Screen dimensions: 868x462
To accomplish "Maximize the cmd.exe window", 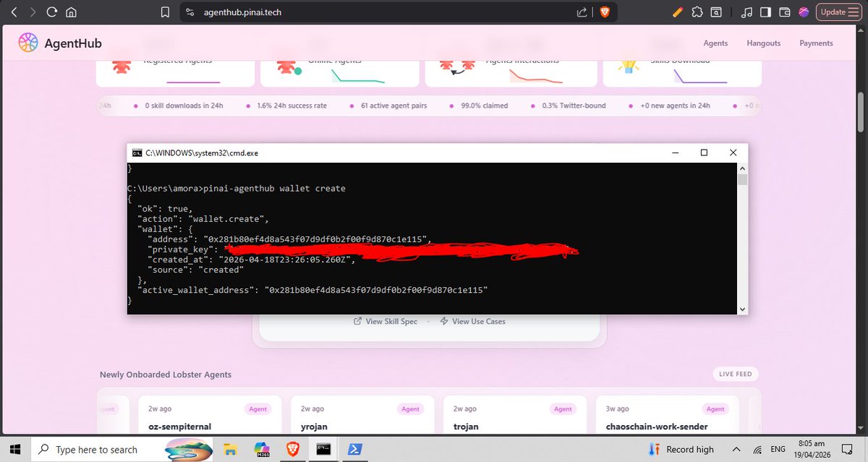I will click(x=704, y=153).
